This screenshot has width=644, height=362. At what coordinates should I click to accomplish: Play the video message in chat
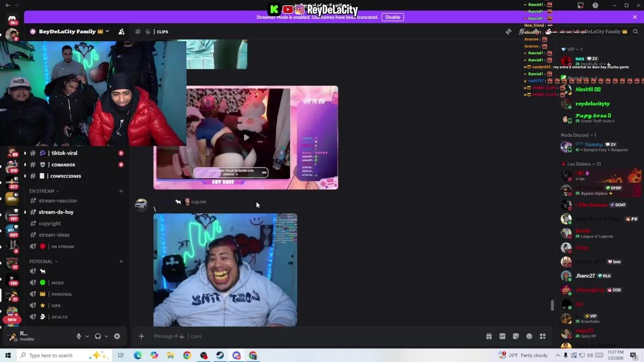click(246, 137)
